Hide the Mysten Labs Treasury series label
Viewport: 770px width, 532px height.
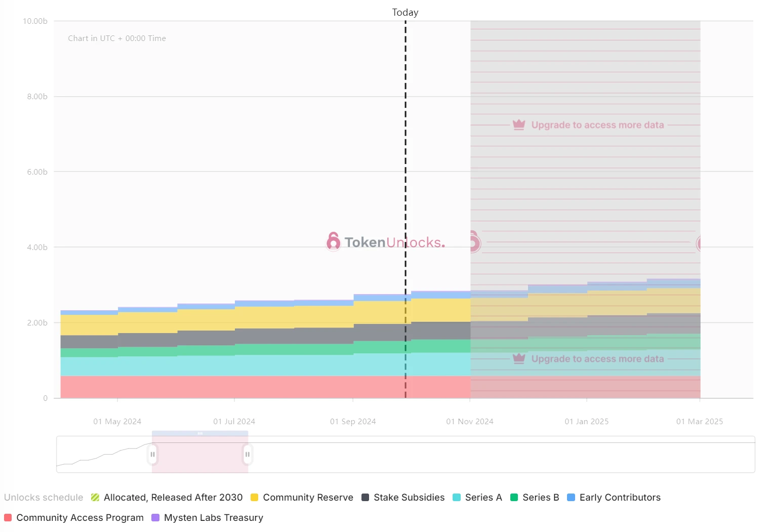(214, 518)
